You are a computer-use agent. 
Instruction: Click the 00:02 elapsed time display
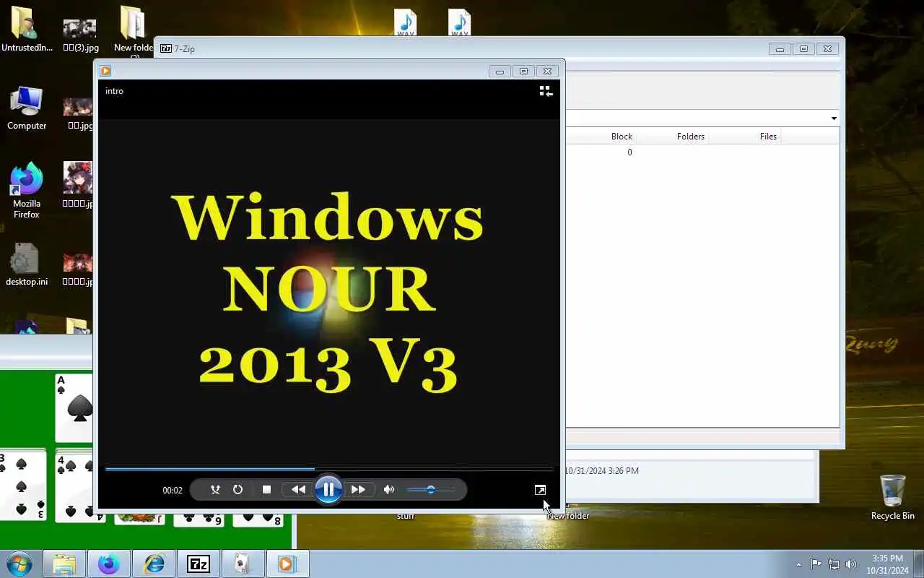(x=173, y=491)
